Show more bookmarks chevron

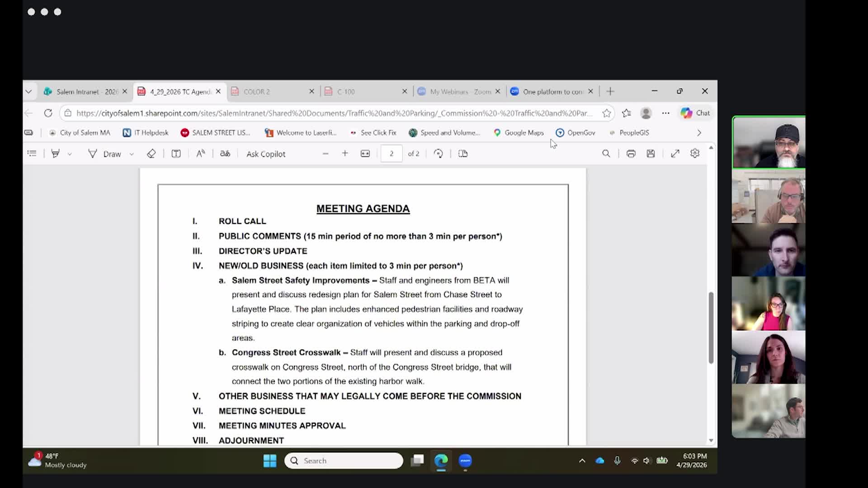click(699, 133)
